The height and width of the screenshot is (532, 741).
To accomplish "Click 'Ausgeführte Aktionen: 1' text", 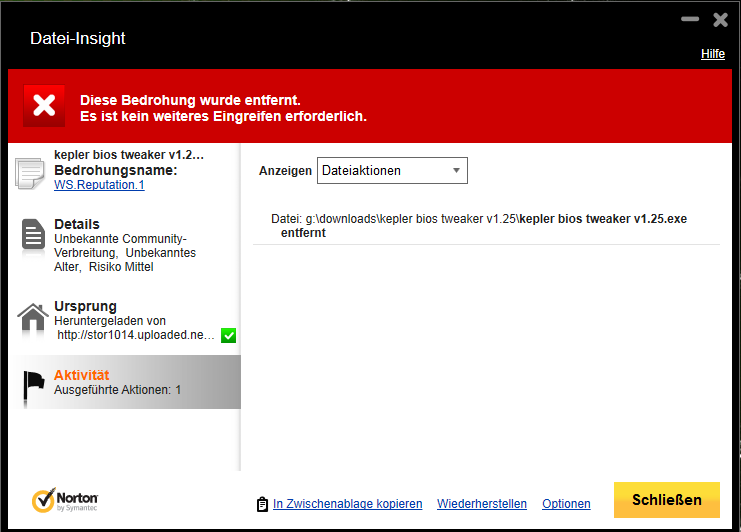I will 118,390.
